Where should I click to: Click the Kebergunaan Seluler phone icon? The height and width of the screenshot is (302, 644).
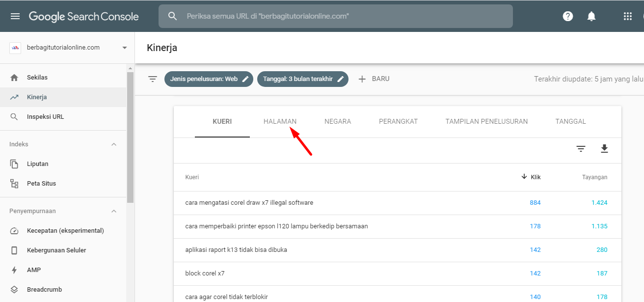14,250
